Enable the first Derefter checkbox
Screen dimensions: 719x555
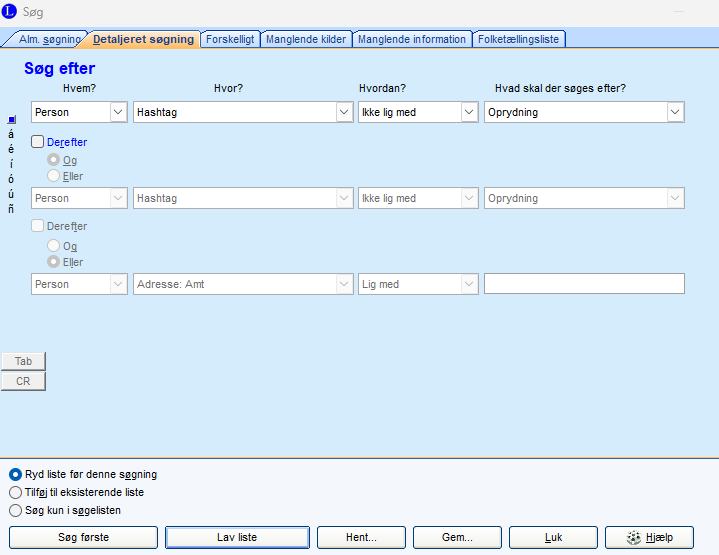coord(39,142)
